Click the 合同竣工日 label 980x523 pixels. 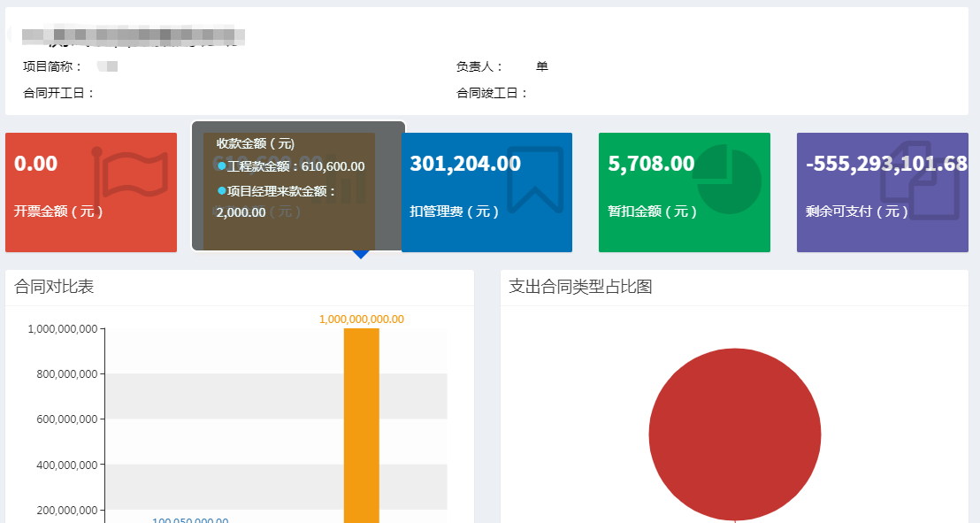(x=492, y=93)
